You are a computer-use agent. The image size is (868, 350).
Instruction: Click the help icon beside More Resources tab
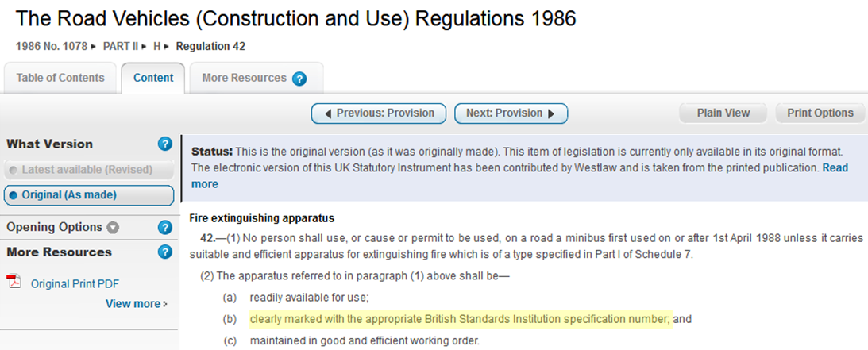click(x=299, y=79)
